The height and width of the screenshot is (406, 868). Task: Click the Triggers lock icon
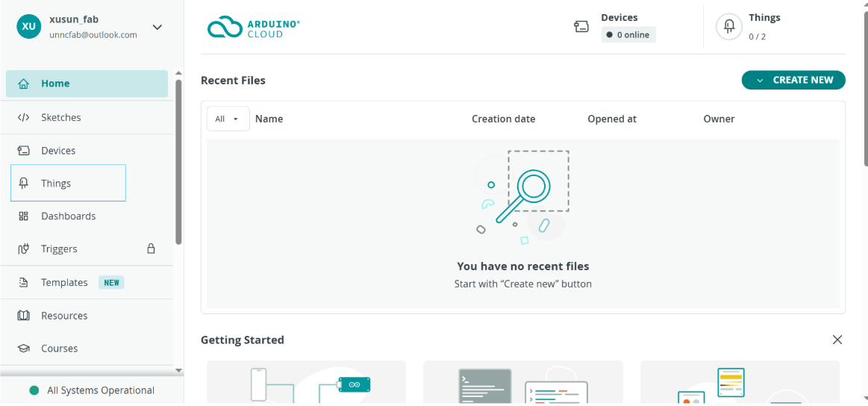[151, 248]
